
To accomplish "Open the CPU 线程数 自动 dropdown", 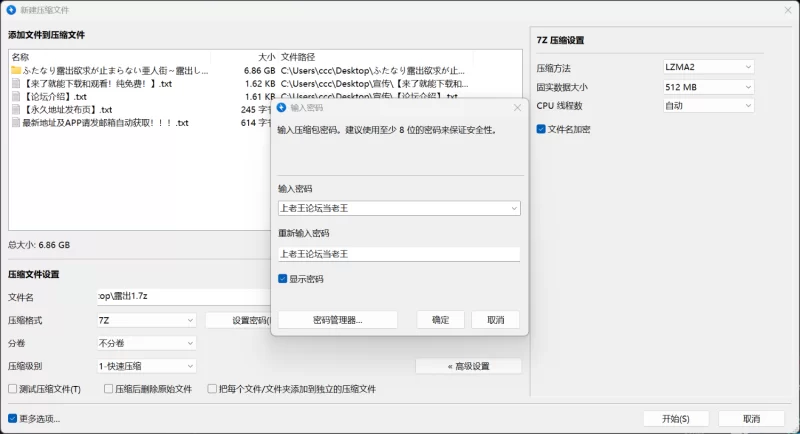I will [708, 106].
